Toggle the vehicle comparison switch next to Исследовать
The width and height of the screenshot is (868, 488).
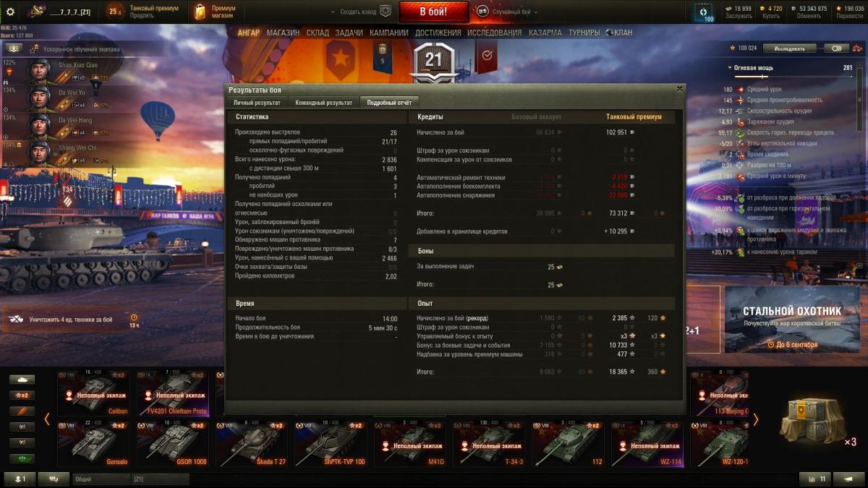click(836, 48)
